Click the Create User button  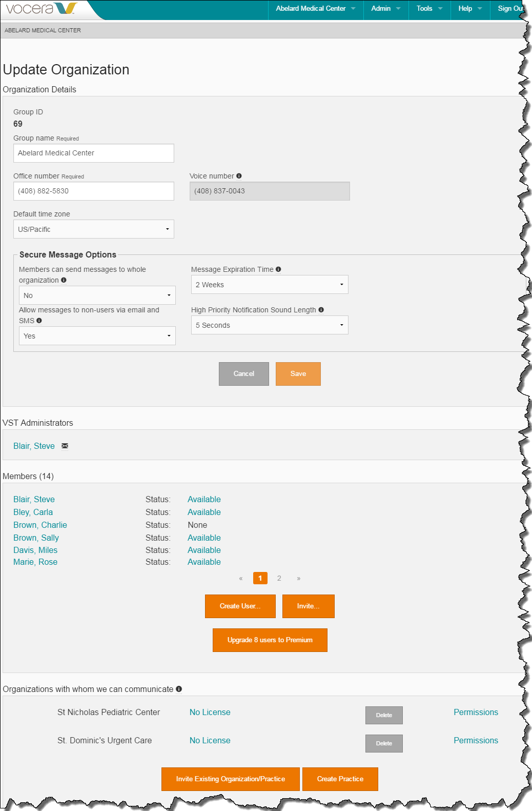[240, 606]
